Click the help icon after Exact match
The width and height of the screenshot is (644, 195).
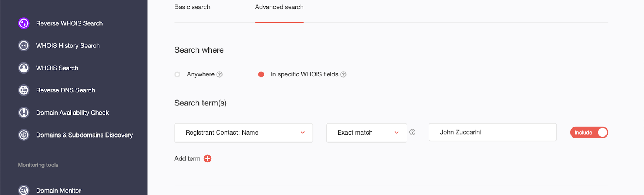412,132
